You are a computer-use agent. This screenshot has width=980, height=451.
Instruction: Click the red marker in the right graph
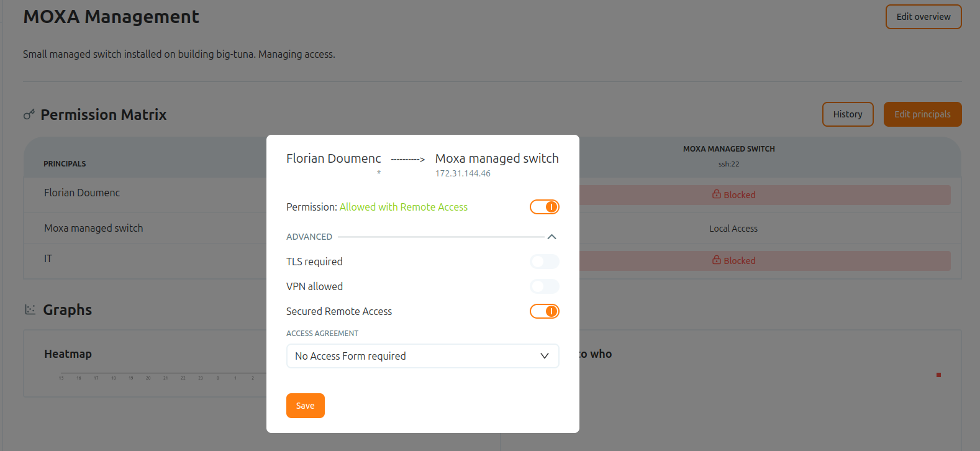(938, 375)
